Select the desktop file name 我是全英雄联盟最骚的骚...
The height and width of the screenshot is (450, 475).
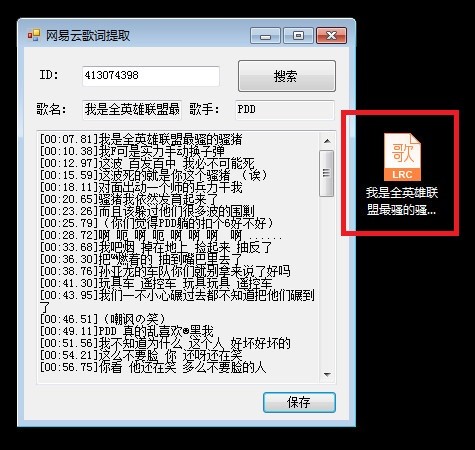point(402,201)
